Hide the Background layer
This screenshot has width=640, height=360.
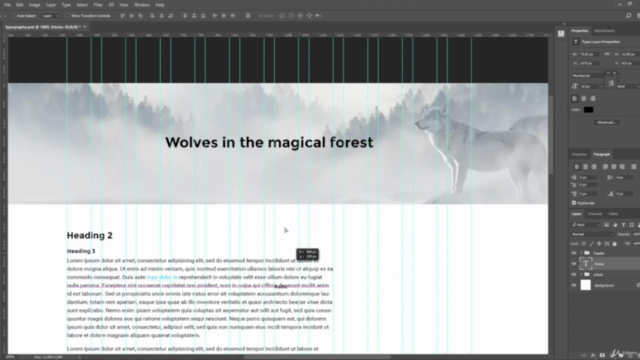(574, 285)
